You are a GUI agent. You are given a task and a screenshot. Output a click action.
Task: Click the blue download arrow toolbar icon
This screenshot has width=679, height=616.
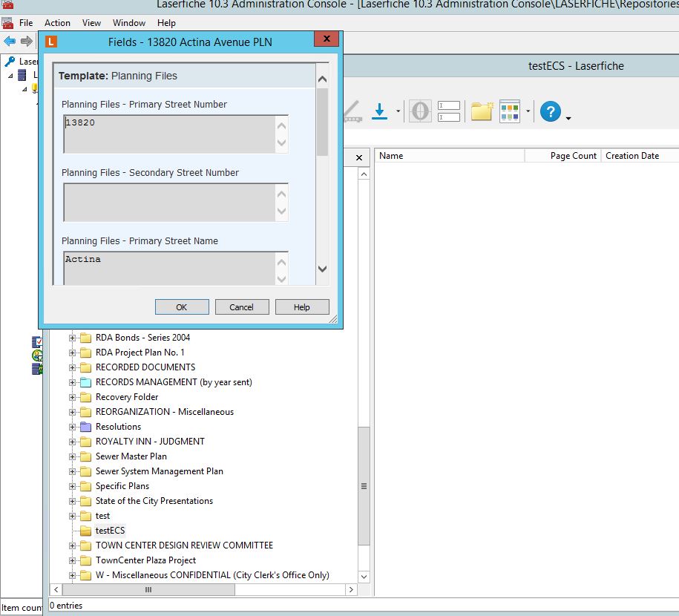coord(379,111)
